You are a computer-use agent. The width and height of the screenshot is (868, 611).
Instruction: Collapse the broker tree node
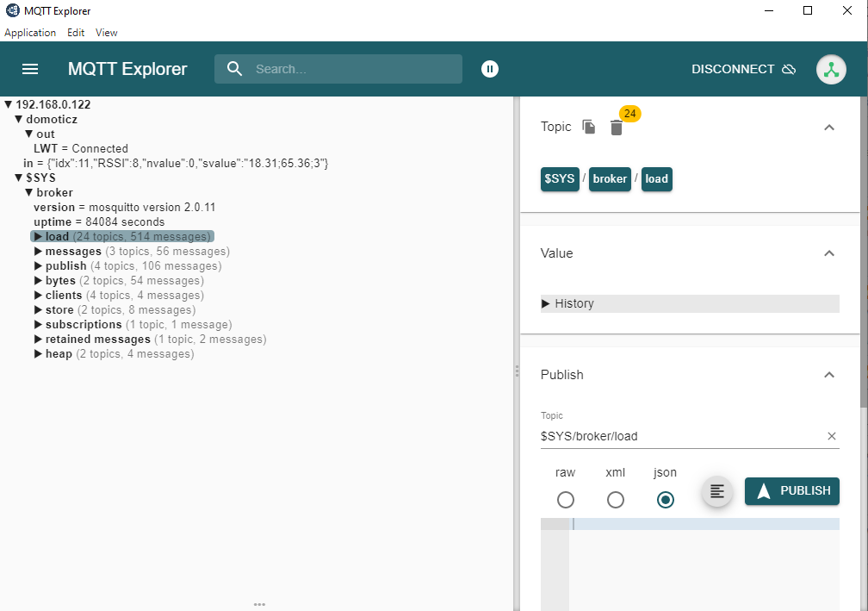[28, 192]
